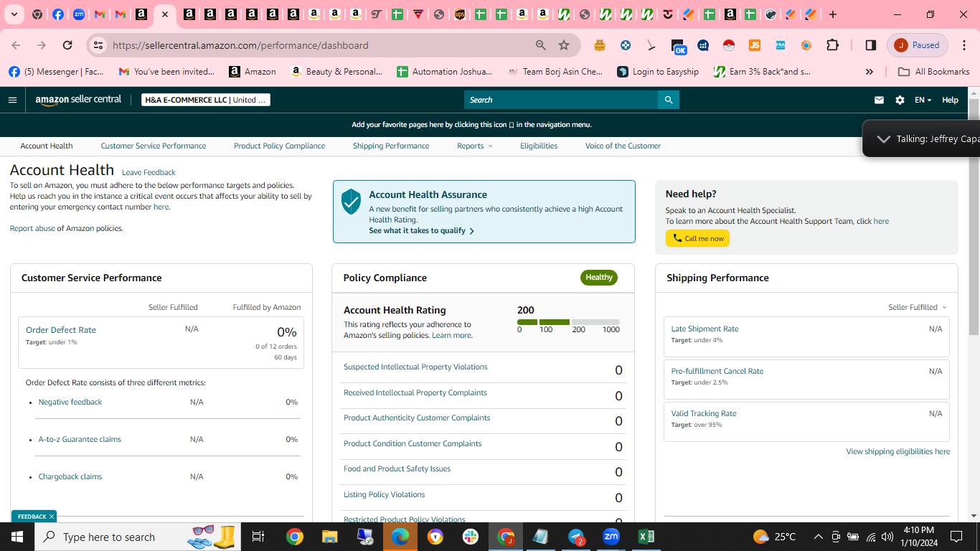Open See what it takes to qualify

click(x=421, y=231)
